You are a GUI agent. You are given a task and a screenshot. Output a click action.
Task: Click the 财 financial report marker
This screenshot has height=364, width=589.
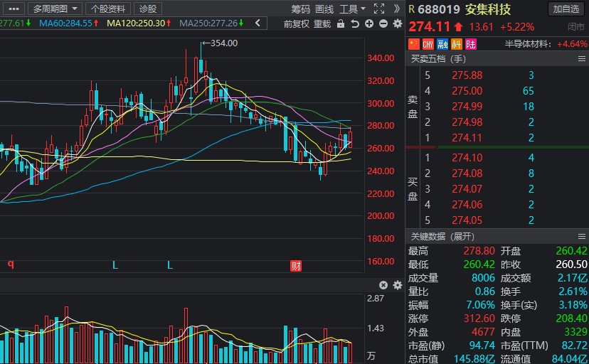point(296,266)
